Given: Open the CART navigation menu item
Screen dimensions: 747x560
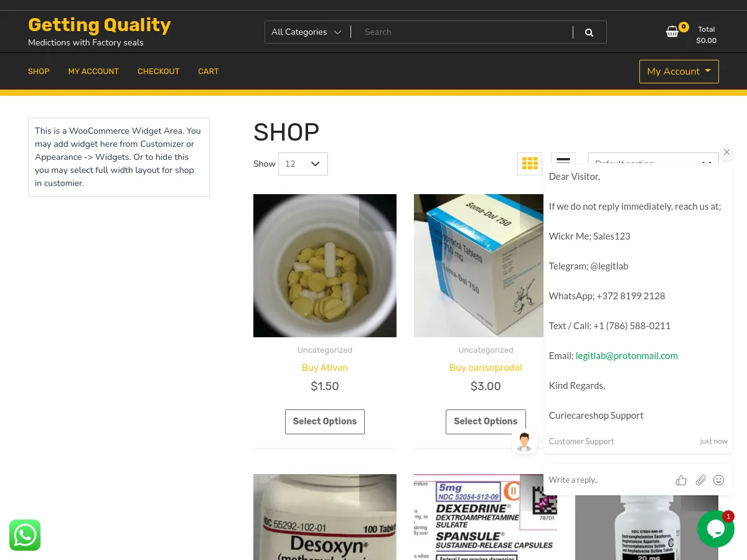Looking at the screenshot, I should click(x=209, y=72).
